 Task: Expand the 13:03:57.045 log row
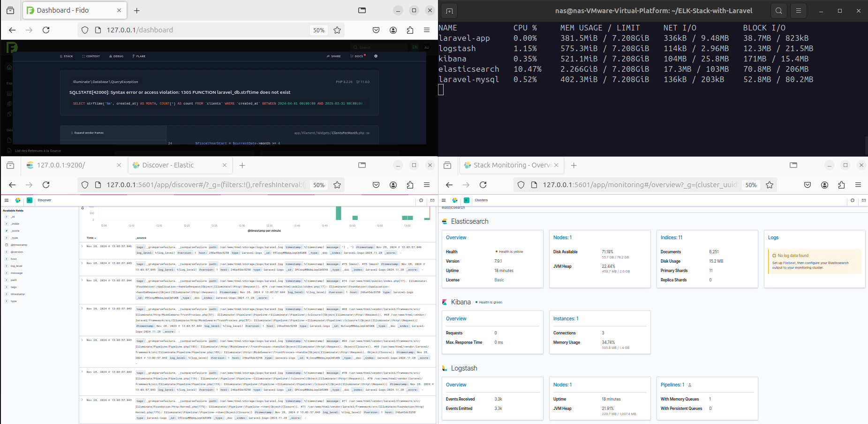82,263
